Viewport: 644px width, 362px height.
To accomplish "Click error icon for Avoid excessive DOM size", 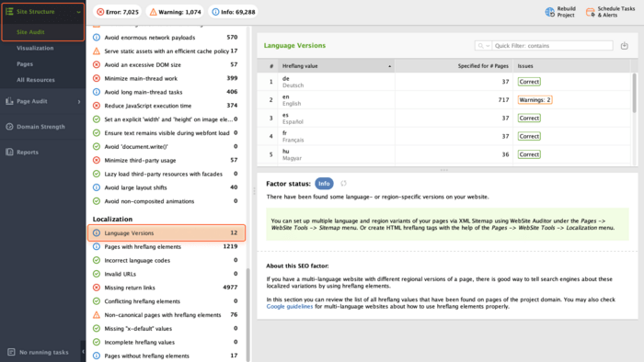I will tap(96, 65).
